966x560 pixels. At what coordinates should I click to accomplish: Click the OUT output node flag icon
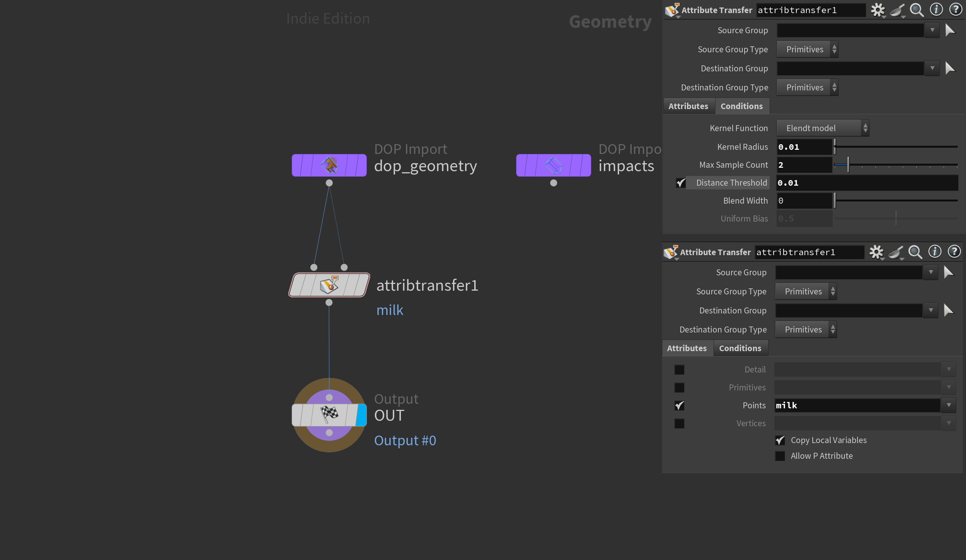click(x=329, y=414)
